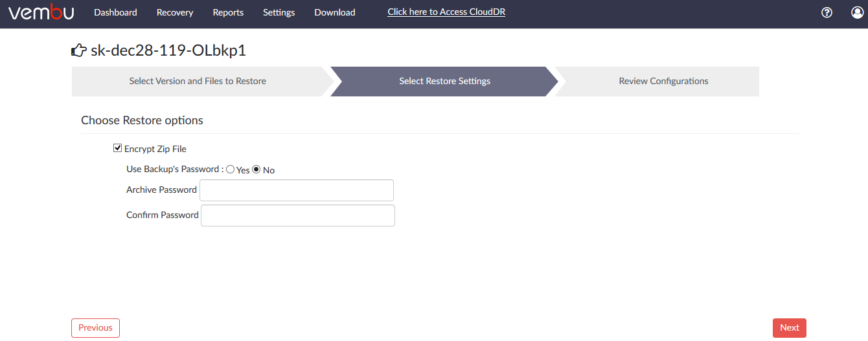Jump to Review Configurations step
Image resolution: width=868 pixels, height=341 pixels.
pos(663,81)
